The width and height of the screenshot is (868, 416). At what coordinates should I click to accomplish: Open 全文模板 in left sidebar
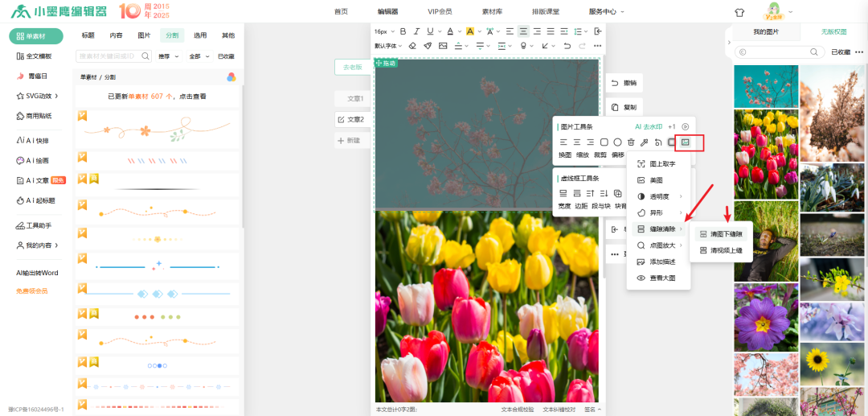35,56
